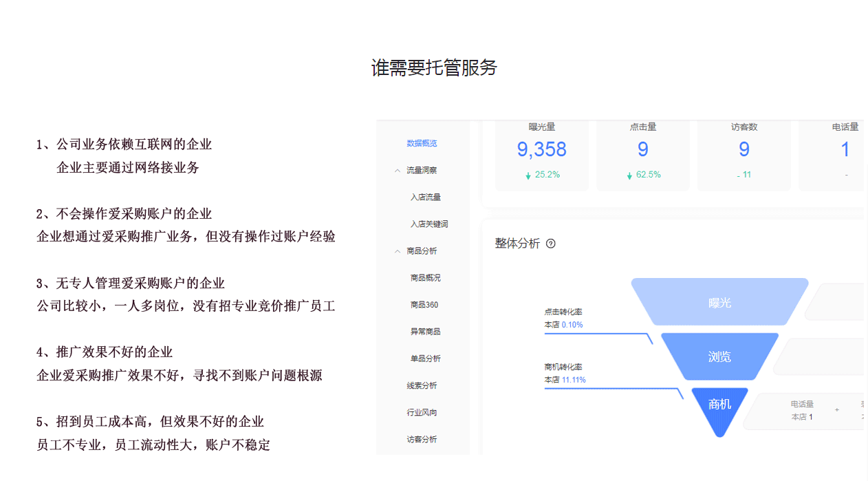The width and height of the screenshot is (868, 481).
Task: Click the 谁需要托管服务 title
Action: [x=434, y=67]
